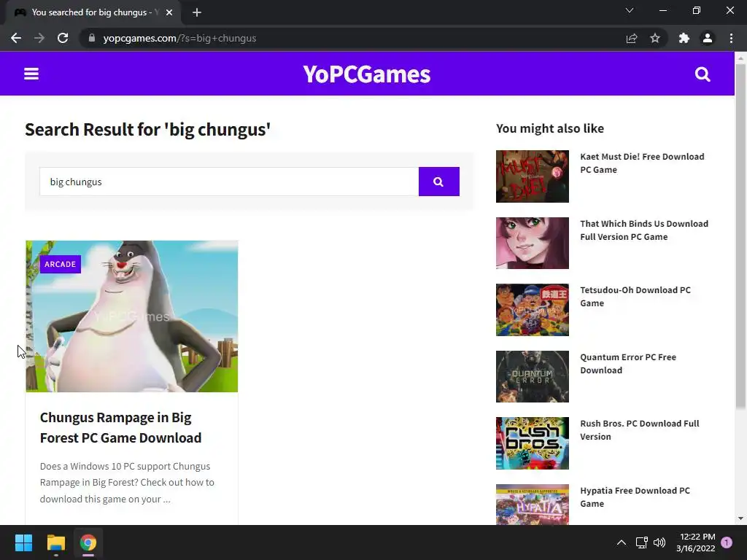
Task: Go back using browser back arrow
Action: tap(16, 38)
